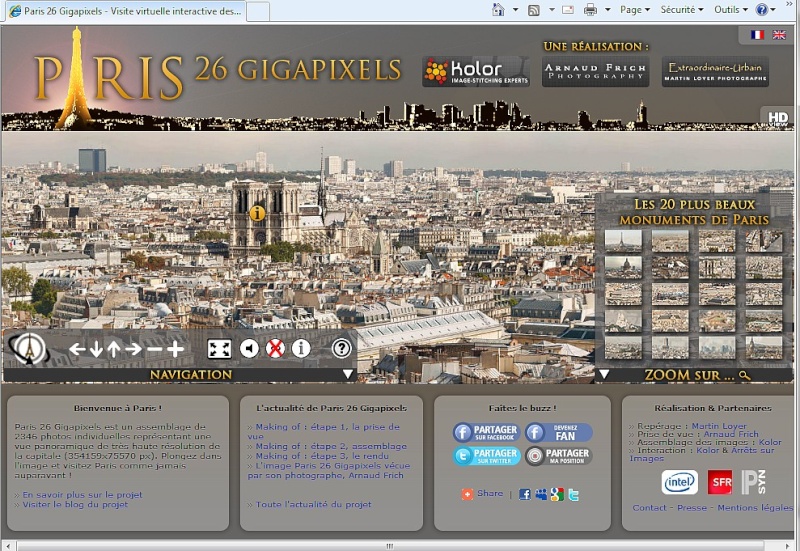Open the Mentions légales link

755,508
